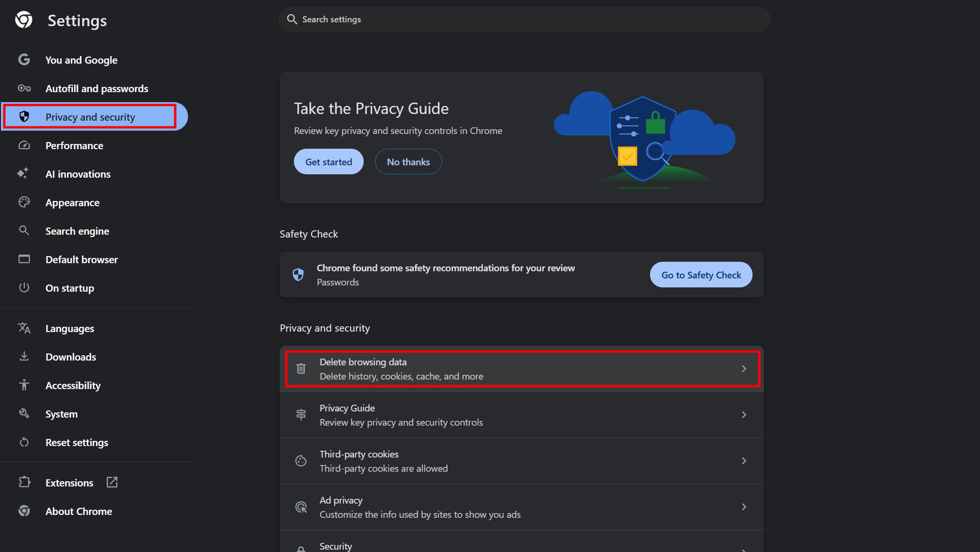Image resolution: width=980 pixels, height=552 pixels.
Task: Expand Ad privacy using its right chevron
Action: [744, 507]
